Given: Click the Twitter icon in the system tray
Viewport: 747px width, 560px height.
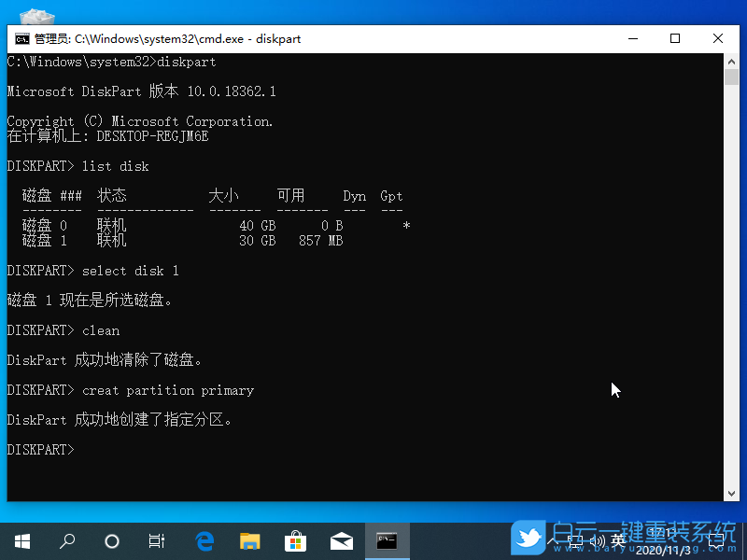Looking at the screenshot, I should [x=529, y=539].
